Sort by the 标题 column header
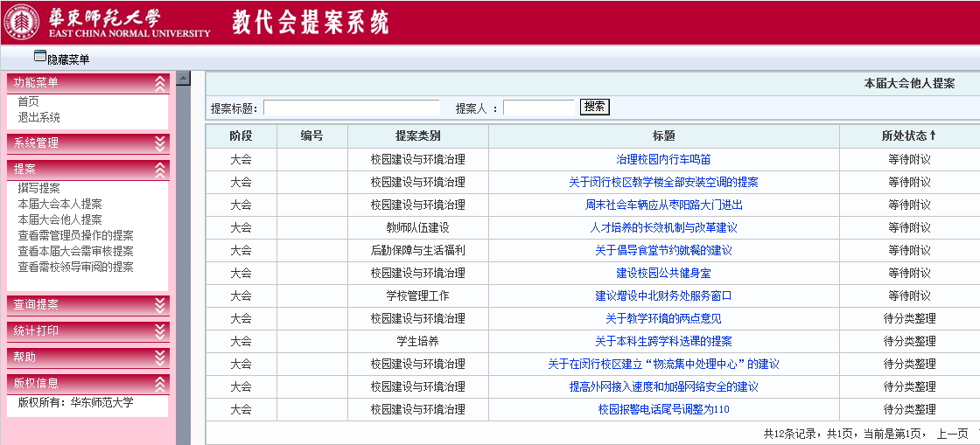Viewport: 980px width, 445px height. pos(663,136)
